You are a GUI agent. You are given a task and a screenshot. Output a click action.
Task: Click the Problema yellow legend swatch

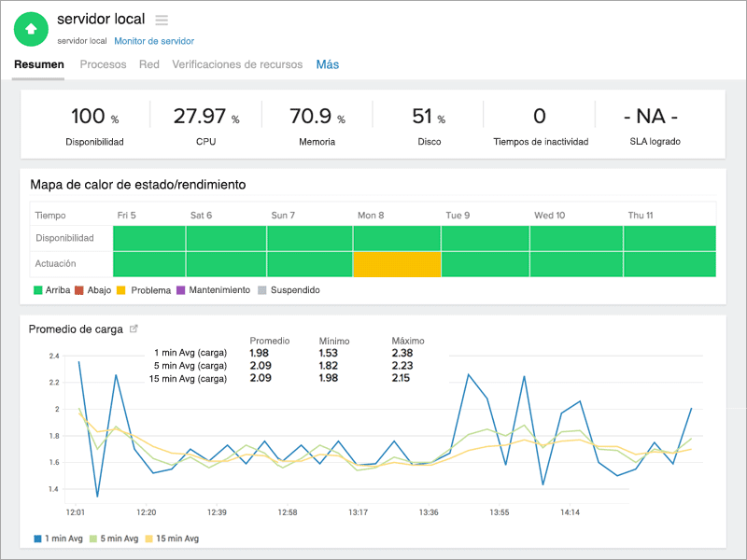tap(122, 290)
